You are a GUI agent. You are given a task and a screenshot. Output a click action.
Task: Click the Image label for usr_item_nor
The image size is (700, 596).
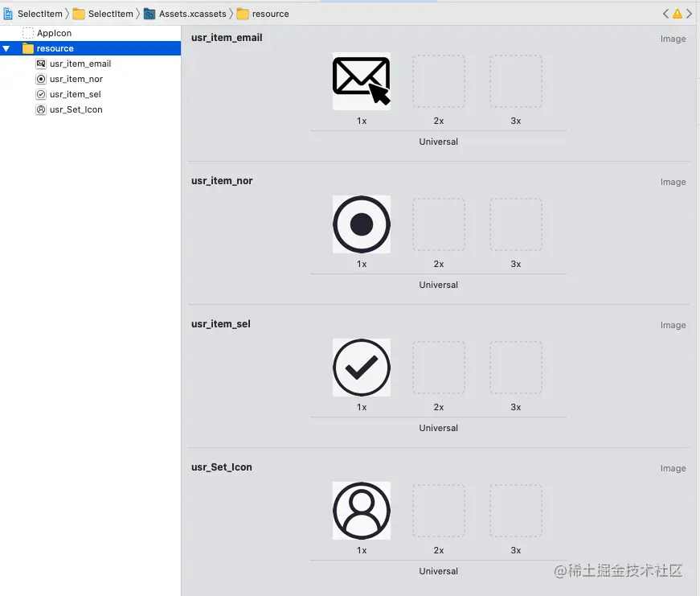[673, 182]
